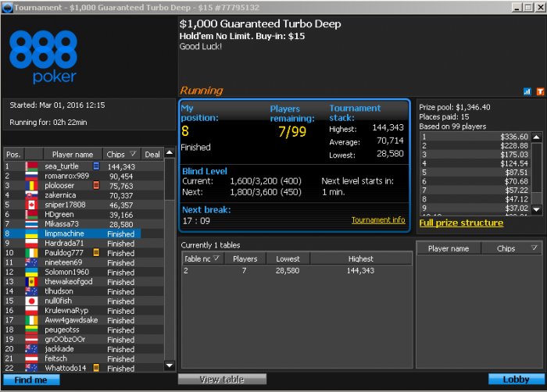Image resolution: width=547 pixels, height=392 pixels.
Task: Sort player list by Chips column
Action: pyautogui.click(x=121, y=154)
